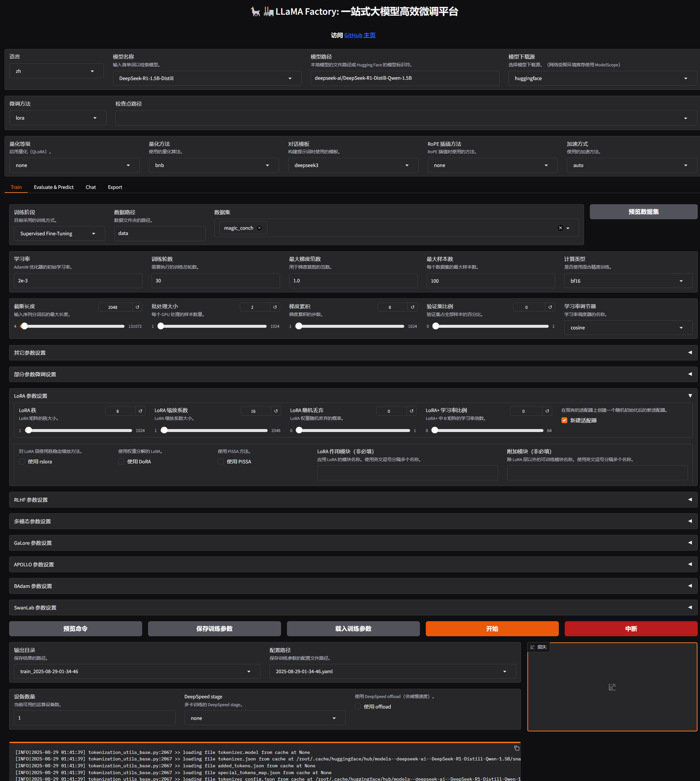
Task: Open the 语言 language dropdown
Action: (x=57, y=71)
